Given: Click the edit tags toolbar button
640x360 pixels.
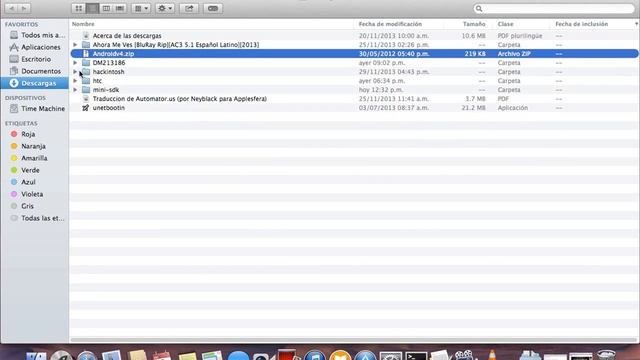Looking at the screenshot, I should pos(213,8).
